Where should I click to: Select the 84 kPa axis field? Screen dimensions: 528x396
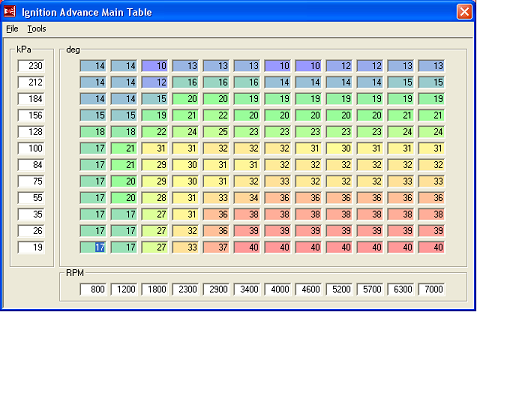pos(31,165)
